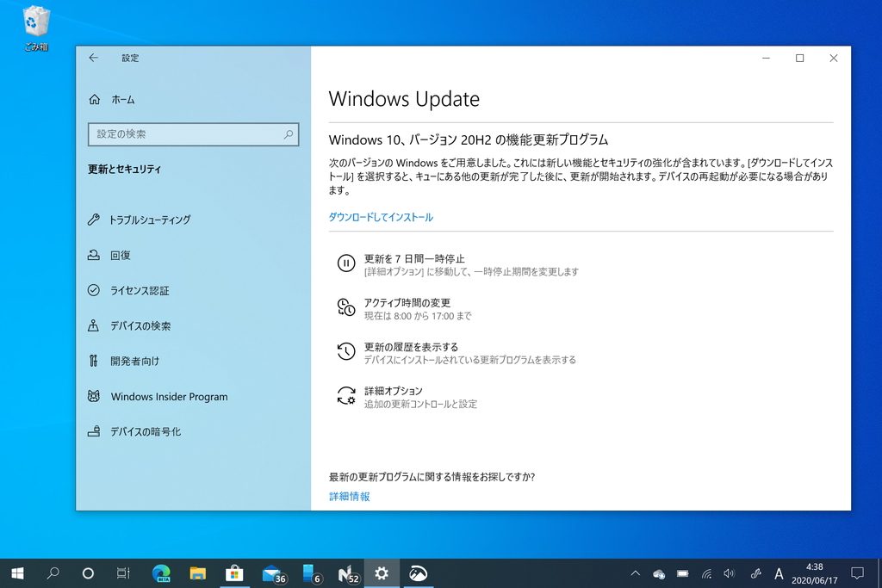Click the 開発者向け sidebar icon
882x588 pixels.
pos(95,362)
